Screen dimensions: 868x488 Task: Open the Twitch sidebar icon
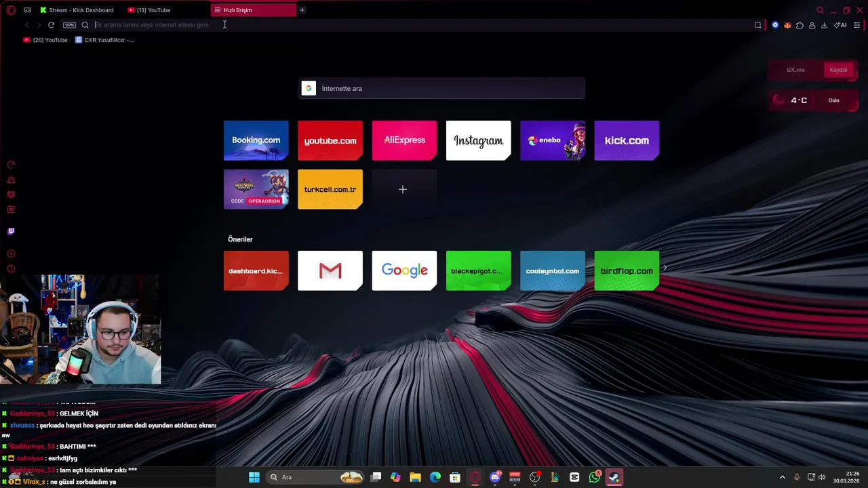11,231
